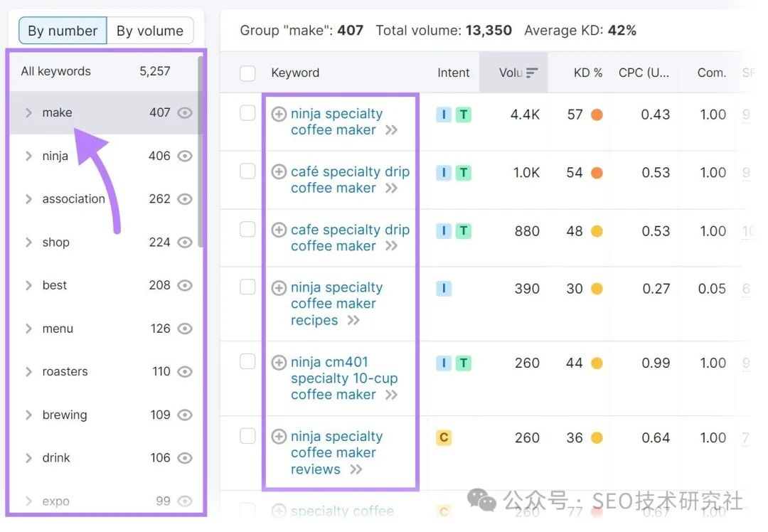Open the ninja cm401 specialty 10-cup keyword link
Viewport: 768px width, 532px height.
(343, 378)
